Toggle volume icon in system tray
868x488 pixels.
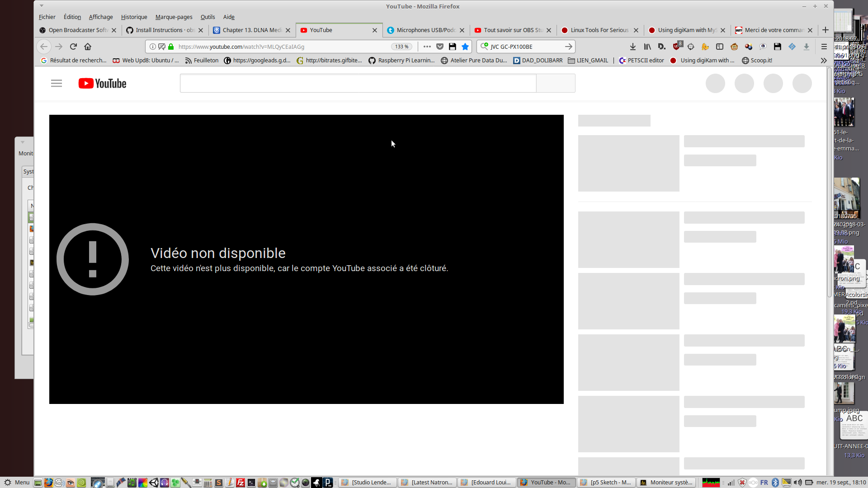pos(797,483)
